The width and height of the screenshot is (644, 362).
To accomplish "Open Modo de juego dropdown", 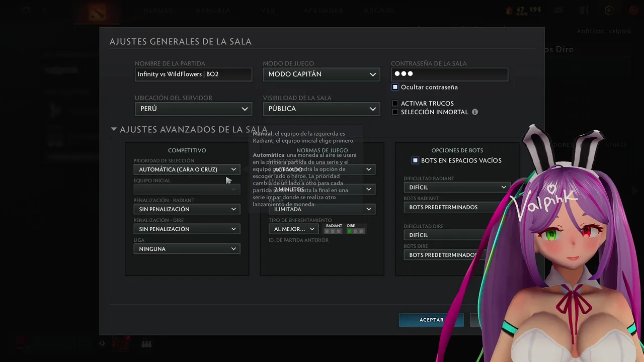I will 321,74.
